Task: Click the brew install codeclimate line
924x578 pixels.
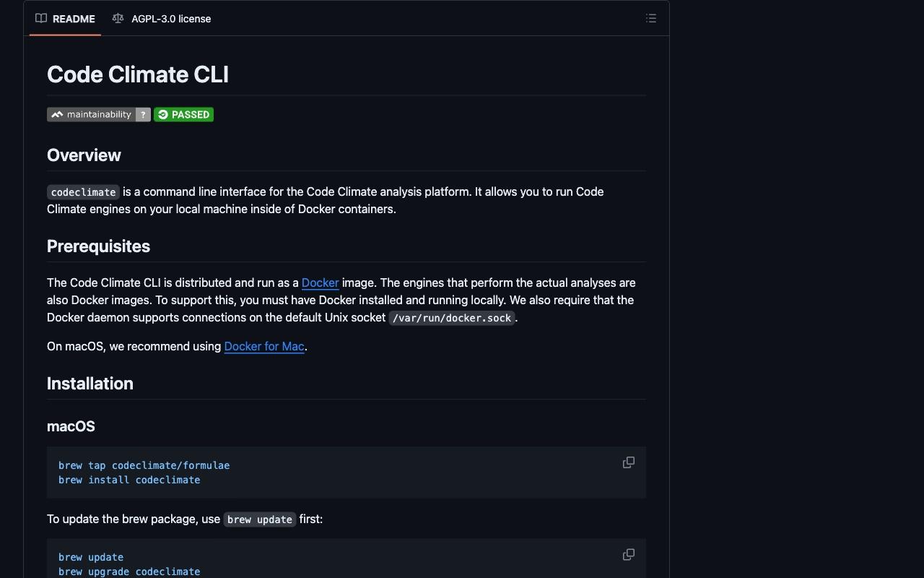Action: click(129, 480)
